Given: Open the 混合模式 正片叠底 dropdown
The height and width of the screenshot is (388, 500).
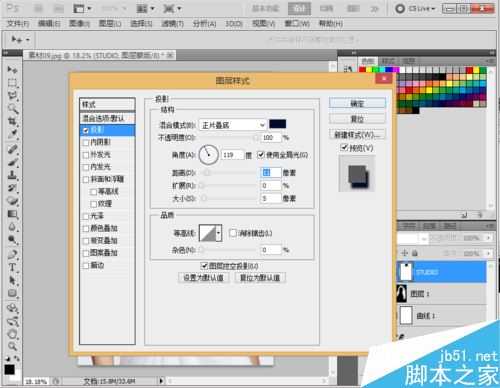Looking at the screenshot, I should (x=232, y=125).
